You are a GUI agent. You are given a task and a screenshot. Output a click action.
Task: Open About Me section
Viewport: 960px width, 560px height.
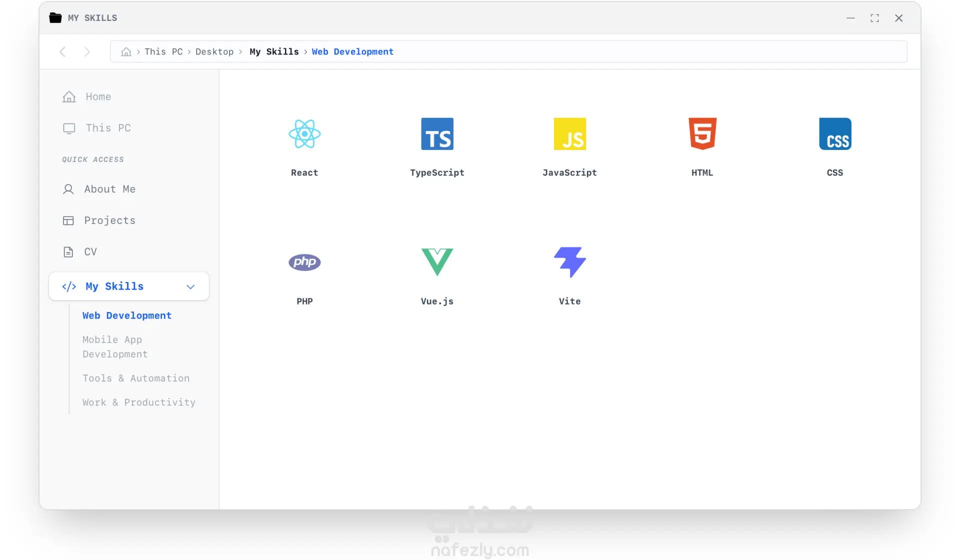[x=110, y=189]
